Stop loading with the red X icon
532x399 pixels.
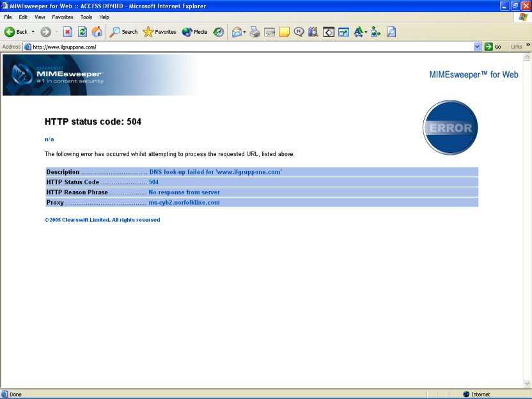(x=68, y=32)
